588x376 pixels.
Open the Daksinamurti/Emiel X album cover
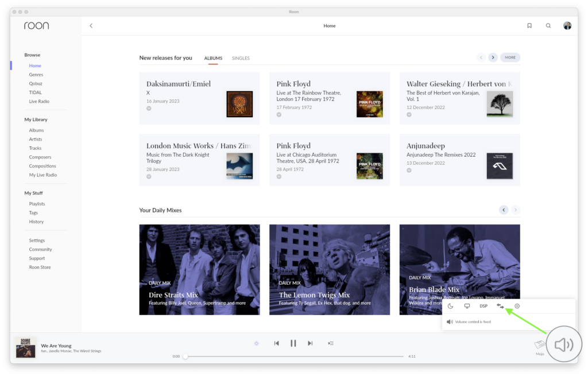click(239, 104)
